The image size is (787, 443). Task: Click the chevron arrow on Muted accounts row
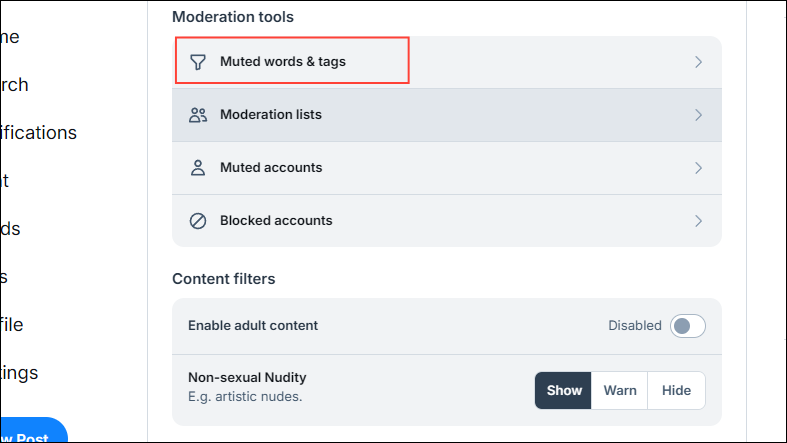click(698, 168)
